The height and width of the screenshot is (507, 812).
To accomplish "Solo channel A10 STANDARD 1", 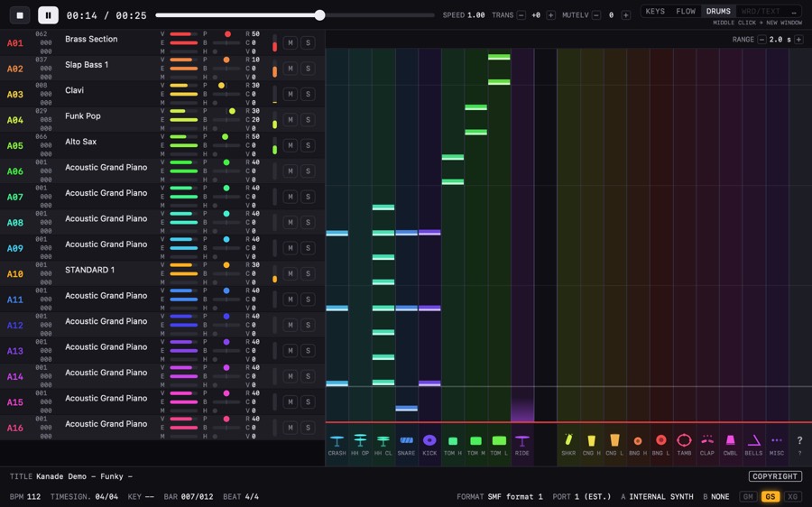I will (x=309, y=273).
